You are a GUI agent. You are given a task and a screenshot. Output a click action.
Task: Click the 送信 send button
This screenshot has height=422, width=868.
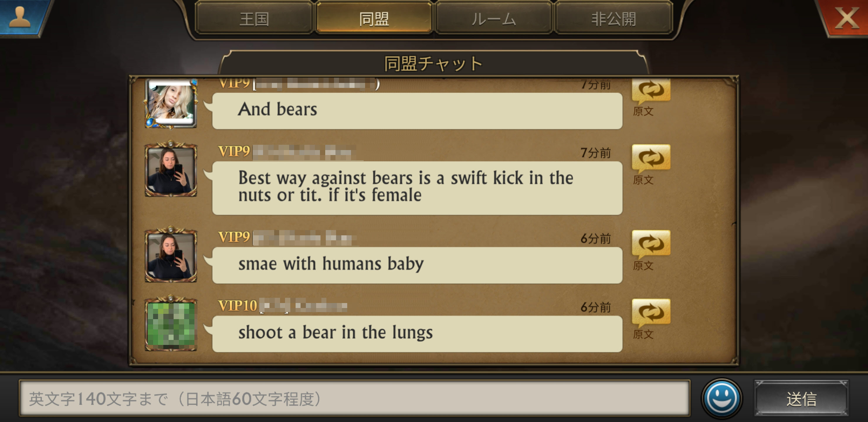[x=801, y=399]
